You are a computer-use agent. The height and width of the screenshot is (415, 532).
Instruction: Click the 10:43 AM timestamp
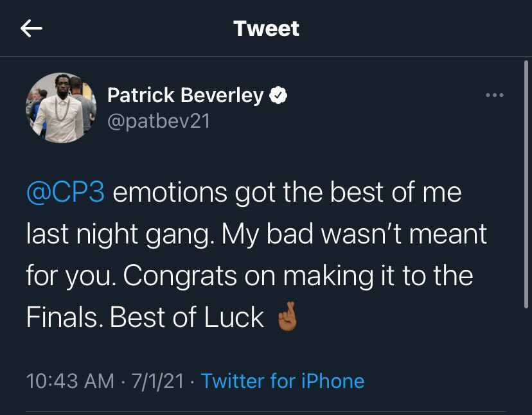click(71, 381)
